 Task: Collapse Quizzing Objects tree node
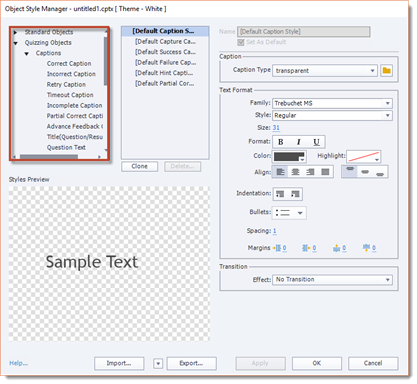coord(15,43)
